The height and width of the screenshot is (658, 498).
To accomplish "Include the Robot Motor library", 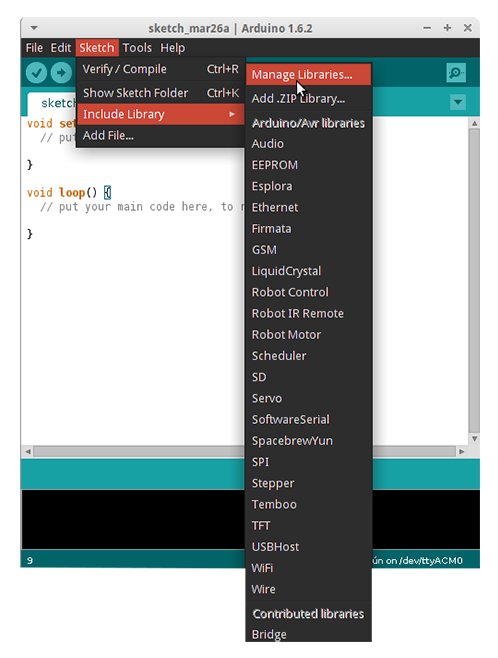I will point(309,334).
